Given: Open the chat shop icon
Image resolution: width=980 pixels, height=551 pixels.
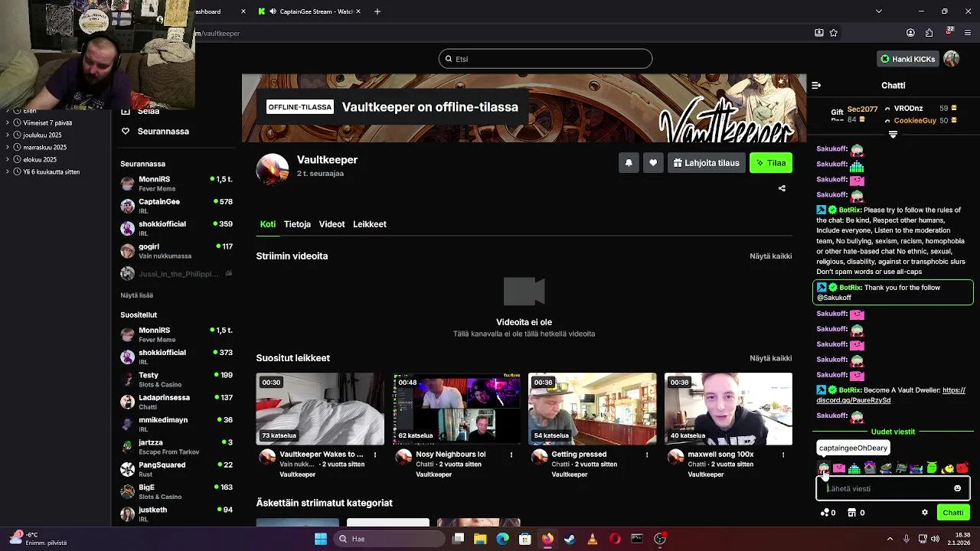Looking at the screenshot, I should [x=856, y=513].
